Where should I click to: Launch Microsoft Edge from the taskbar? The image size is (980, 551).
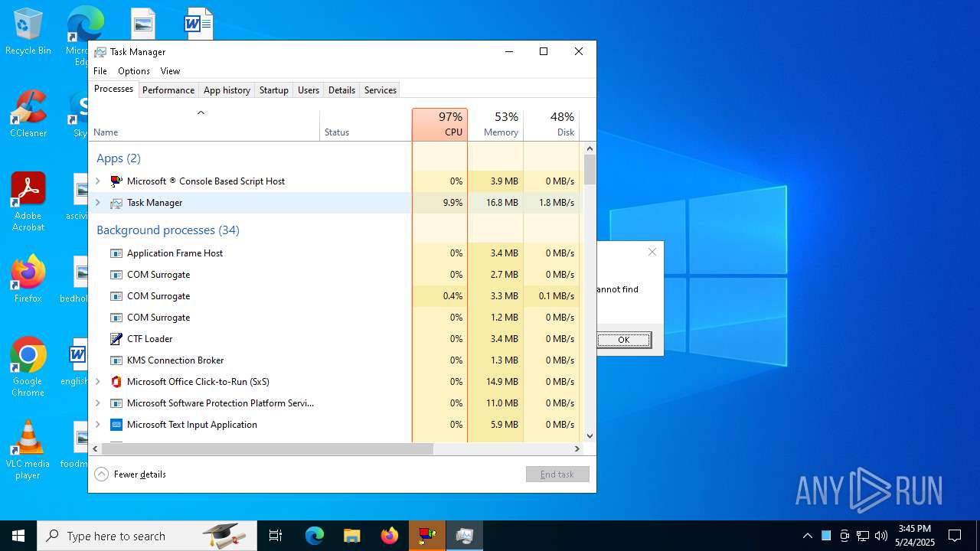click(315, 536)
